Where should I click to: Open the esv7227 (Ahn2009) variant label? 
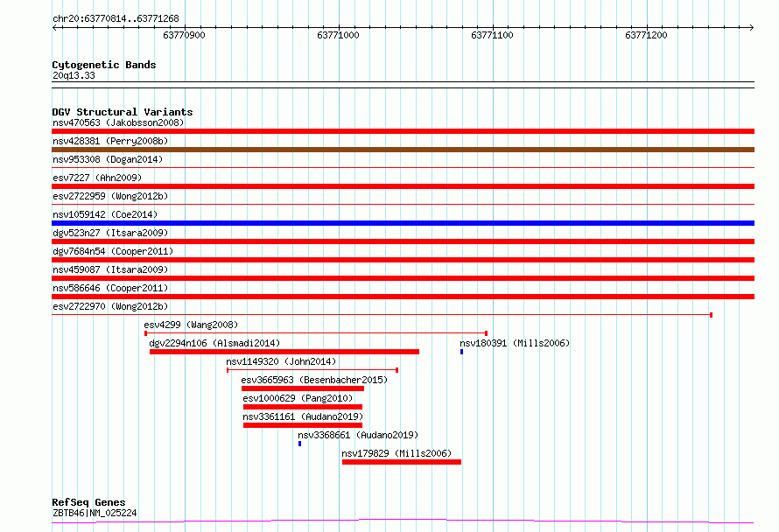click(x=97, y=178)
